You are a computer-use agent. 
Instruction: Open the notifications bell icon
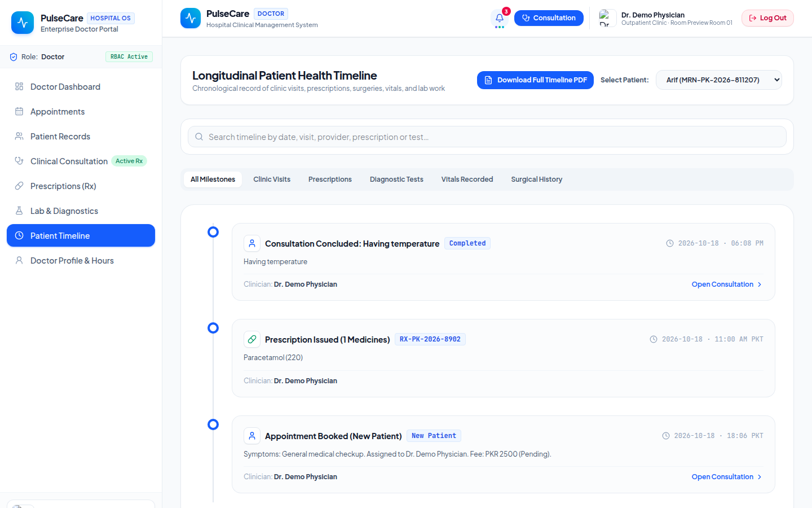[500, 18]
